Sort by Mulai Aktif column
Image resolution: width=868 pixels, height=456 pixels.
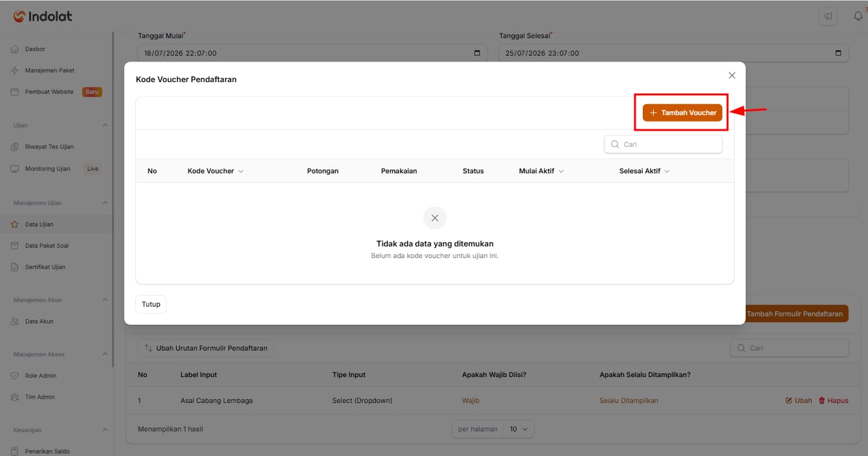click(x=541, y=171)
